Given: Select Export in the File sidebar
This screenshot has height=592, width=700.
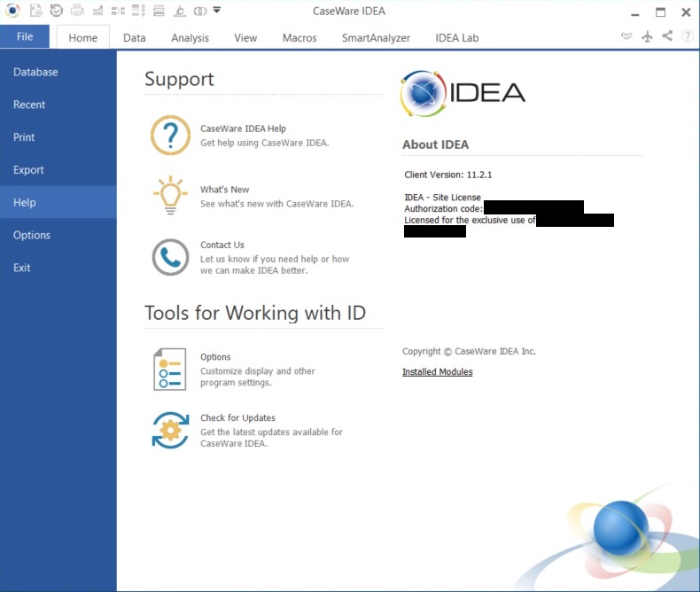Looking at the screenshot, I should pyautogui.click(x=58, y=169).
